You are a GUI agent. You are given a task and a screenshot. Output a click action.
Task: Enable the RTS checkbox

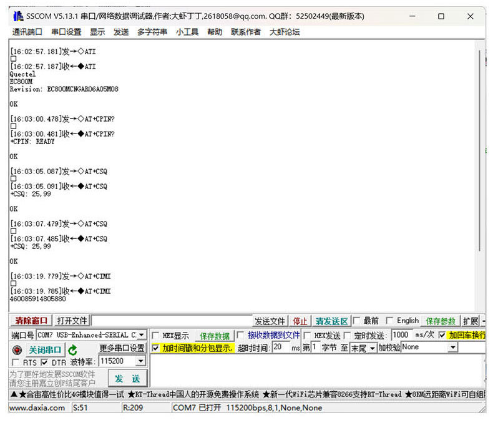15,363
